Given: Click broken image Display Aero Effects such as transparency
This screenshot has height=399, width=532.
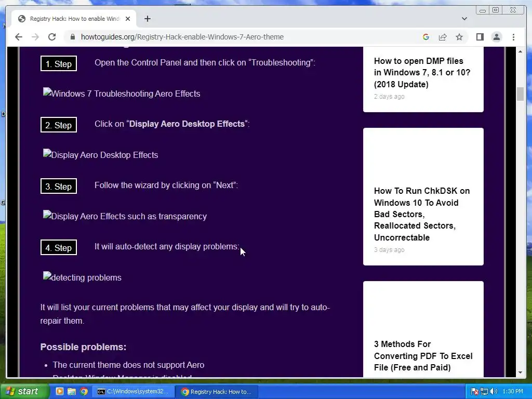Looking at the screenshot, I should (x=125, y=216).
